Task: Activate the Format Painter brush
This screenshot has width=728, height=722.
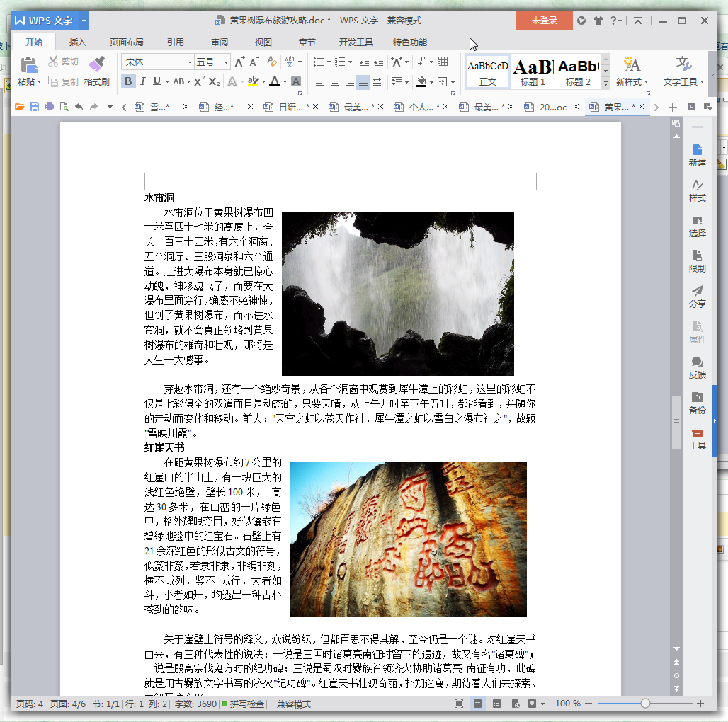Action: point(96,64)
